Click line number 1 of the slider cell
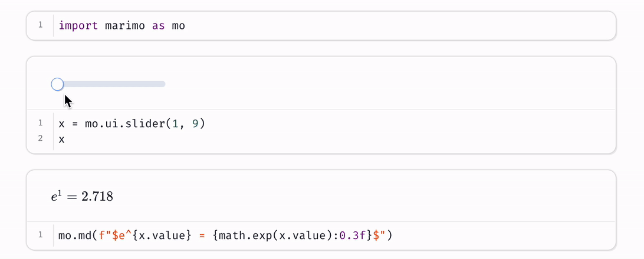This screenshot has width=644, height=259. (x=40, y=124)
